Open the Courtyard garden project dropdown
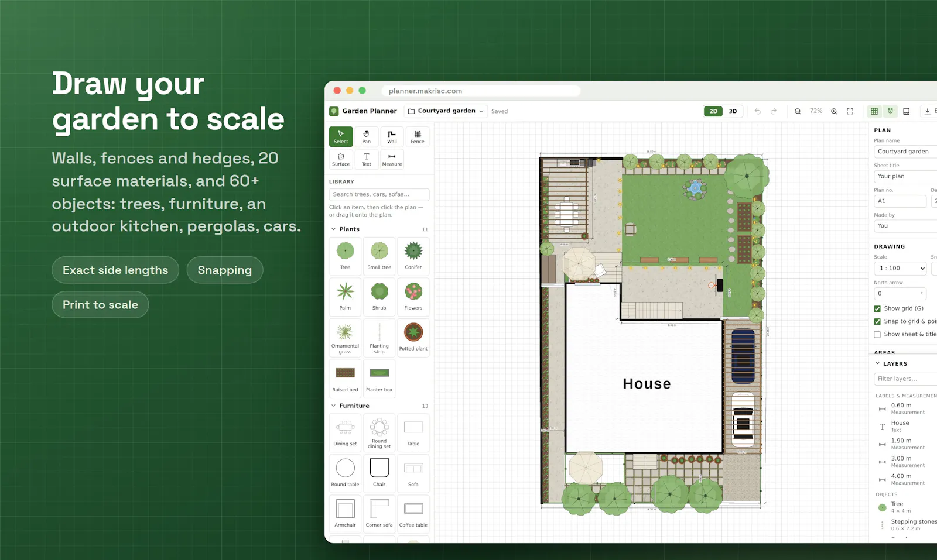This screenshot has width=937, height=560. pos(446,111)
